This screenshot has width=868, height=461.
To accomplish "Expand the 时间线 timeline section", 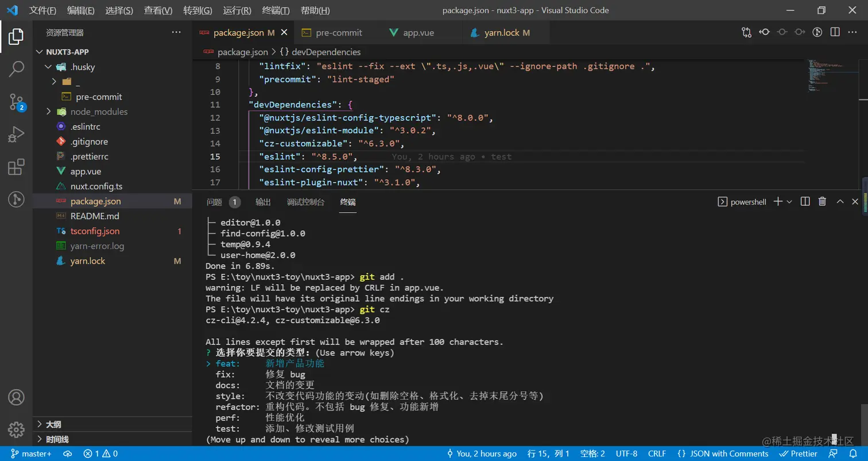I will (x=113, y=439).
